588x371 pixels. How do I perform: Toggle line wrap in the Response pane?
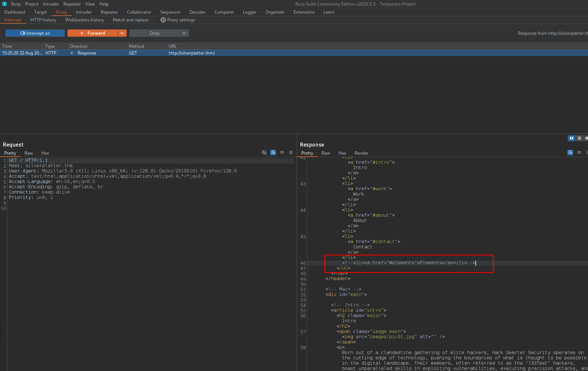[x=570, y=152]
